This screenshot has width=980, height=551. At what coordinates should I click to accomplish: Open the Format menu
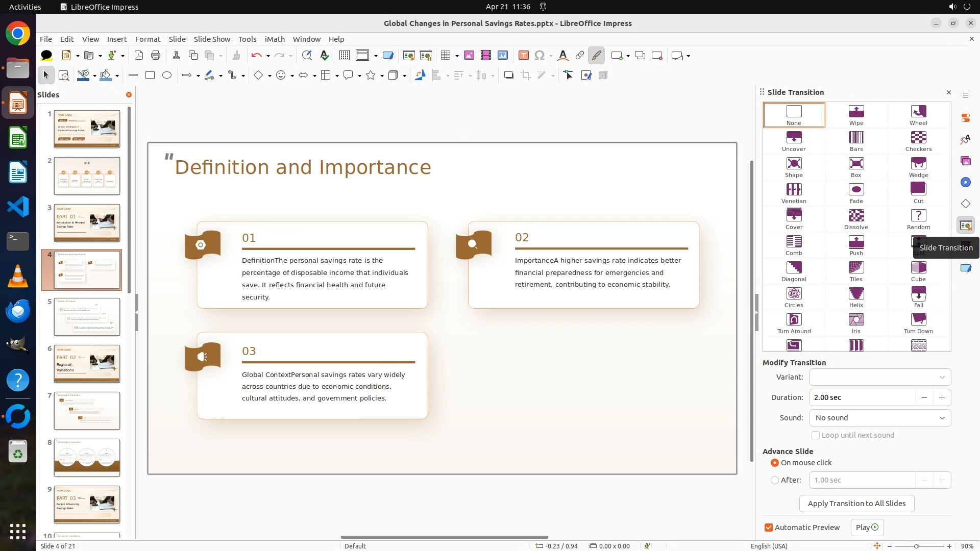pyautogui.click(x=148, y=39)
